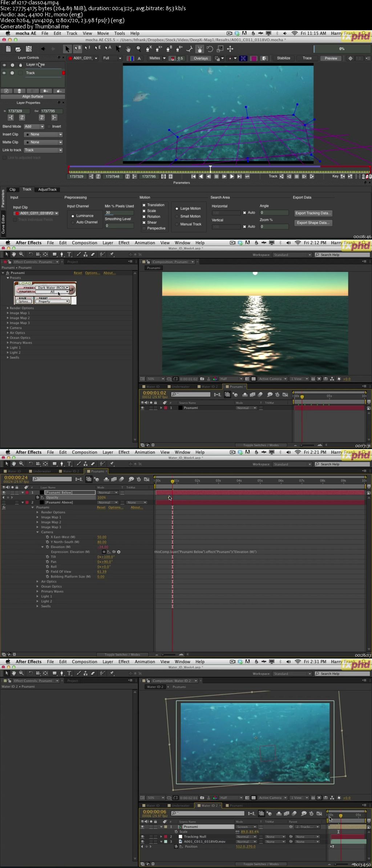Click the expression pick whip spiral for Elevation

(x=114, y=552)
